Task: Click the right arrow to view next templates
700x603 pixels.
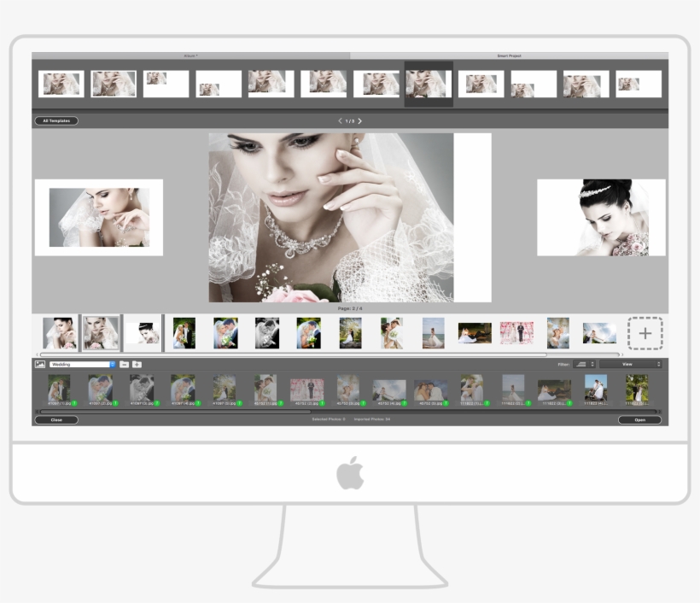Action: point(360,120)
